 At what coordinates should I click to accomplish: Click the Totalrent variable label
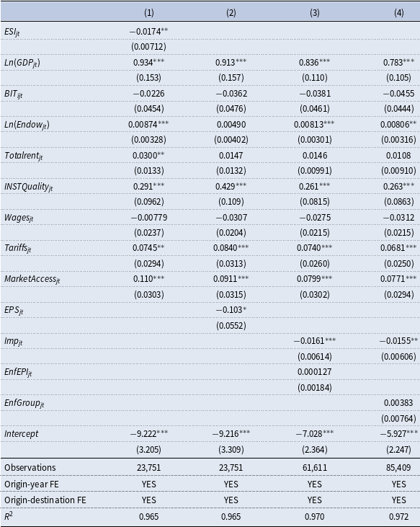coord(24,156)
